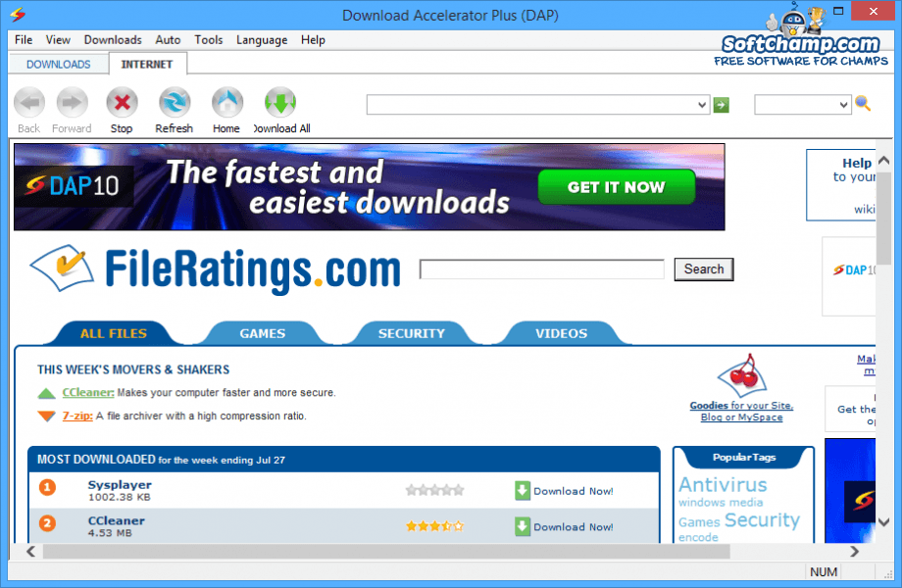Viewport: 902px width, 588px height.
Task: Click Download Now! for Sysplayer
Action: pyautogui.click(x=573, y=491)
